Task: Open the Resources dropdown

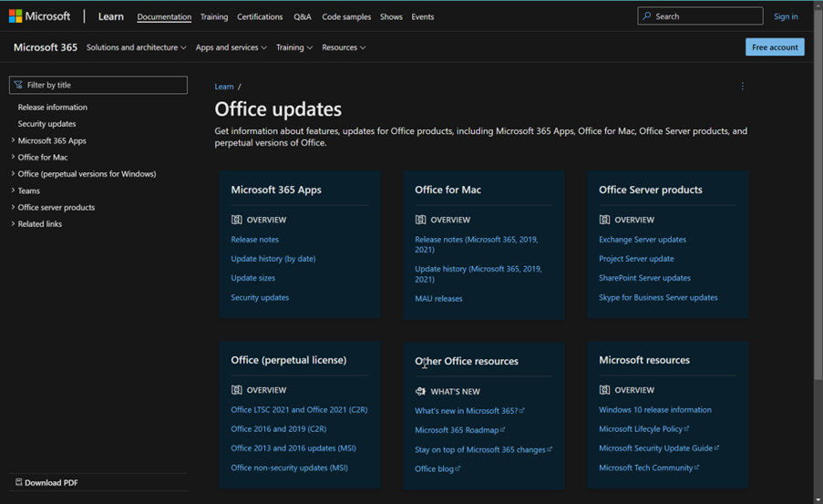Action: tap(344, 47)
